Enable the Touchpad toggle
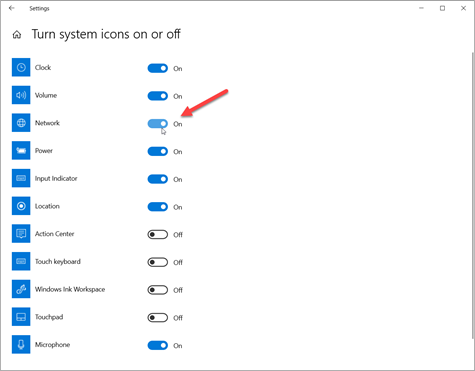Screen dimensions: 475x371 pyautogui.click(x=158, y=317)
